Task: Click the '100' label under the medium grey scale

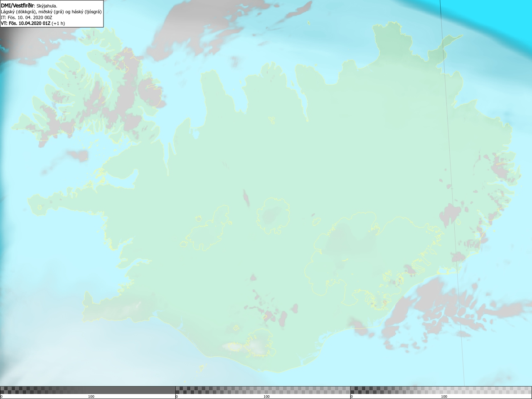Action: pyautogui.click(x=266, y=397)
